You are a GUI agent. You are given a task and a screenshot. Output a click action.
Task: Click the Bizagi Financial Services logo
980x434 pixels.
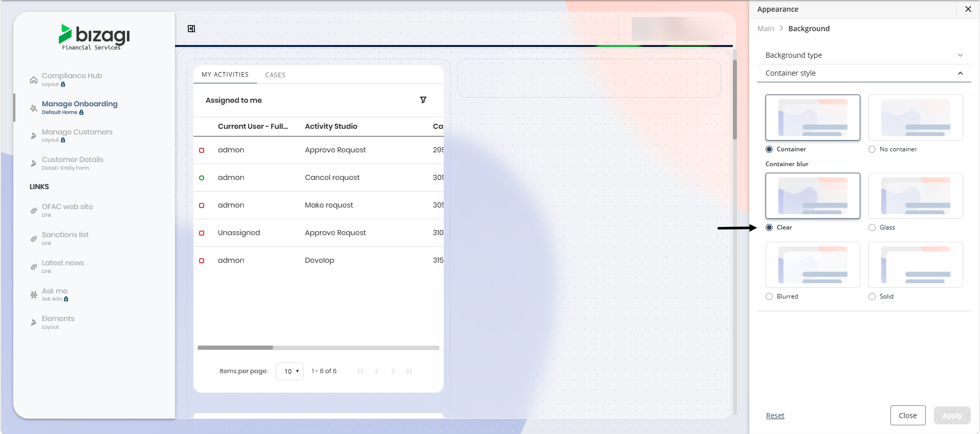coord(94,37)
